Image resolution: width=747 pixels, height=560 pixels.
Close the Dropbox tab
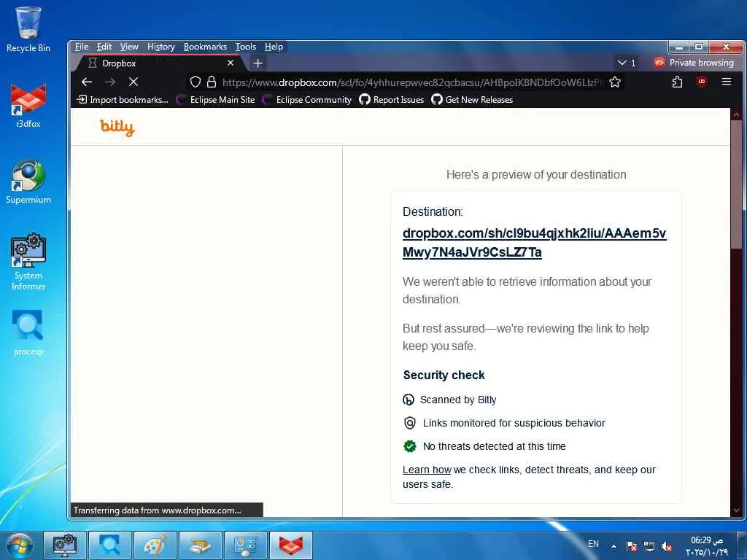pyautogui.click(x=231, y=63)
